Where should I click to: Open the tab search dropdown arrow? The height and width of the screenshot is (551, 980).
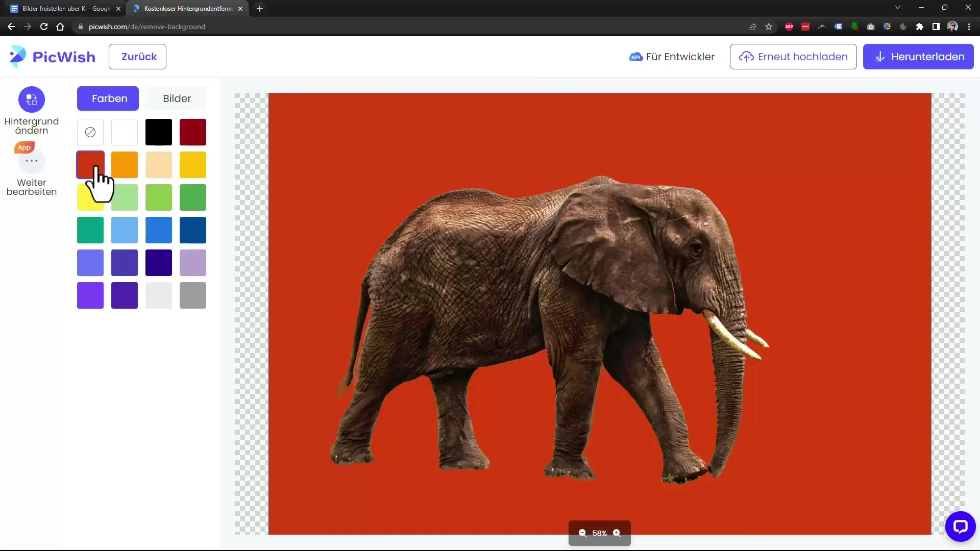pyautogui.click(x=898, y=8)
